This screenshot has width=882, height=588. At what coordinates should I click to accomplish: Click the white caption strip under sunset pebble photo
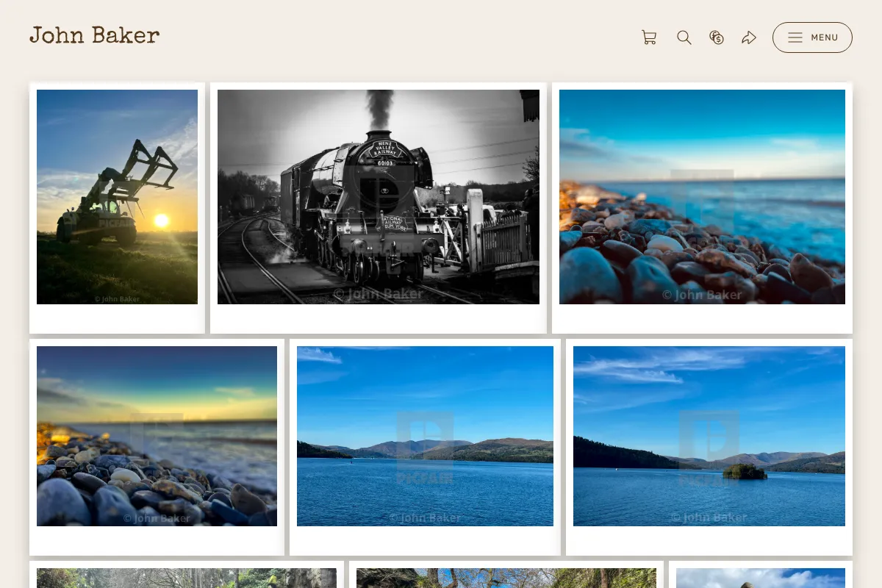[157, 541]
